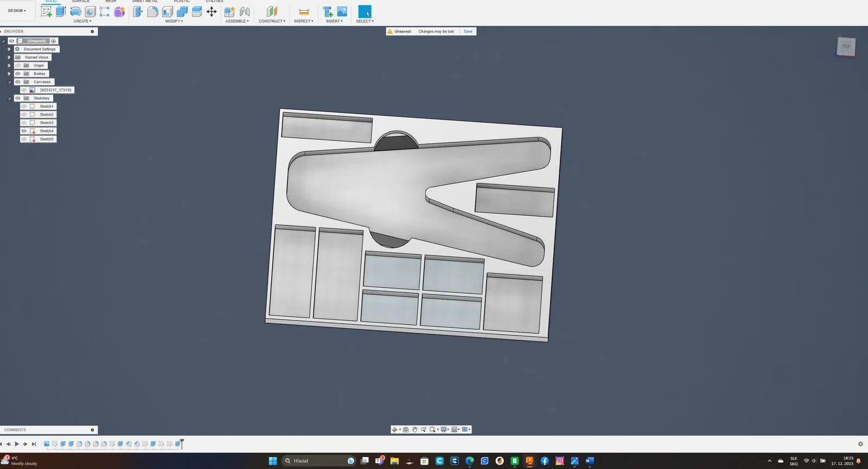Open the INSPECT dropdown menu

[x=304, y=21]
